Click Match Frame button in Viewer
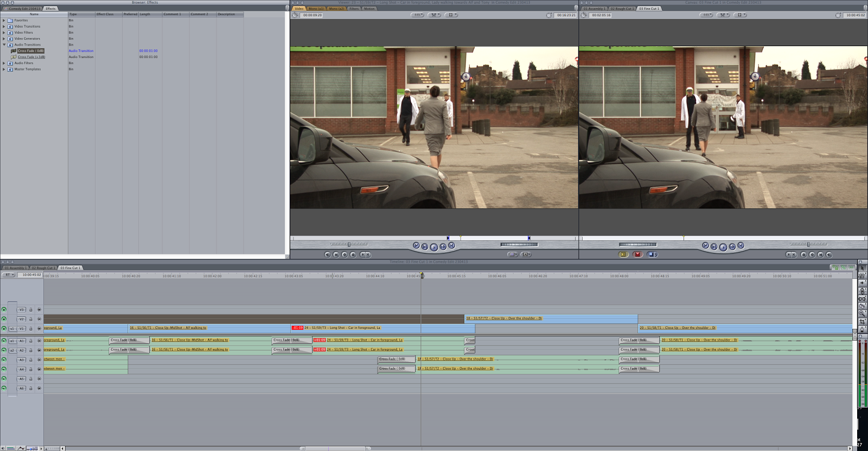The width and height of the screenshot is (868, 451). [327, 255]
